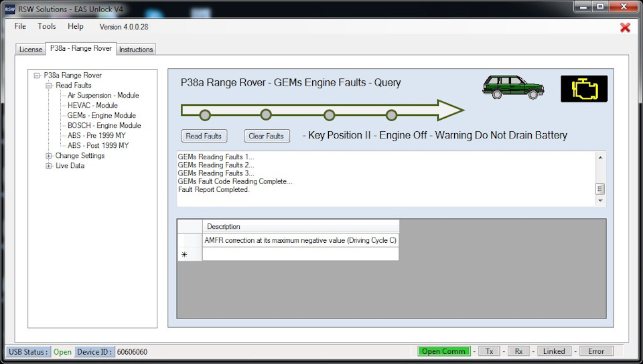The width and height of the screenshot is (643, 364).
Task: Click the green Open USB status value
Action: point(62,352)
